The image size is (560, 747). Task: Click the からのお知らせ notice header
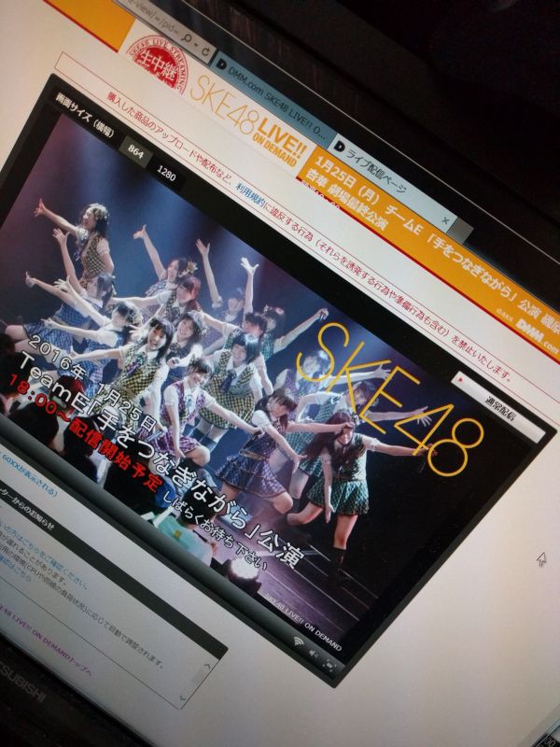pyautogui.click(x=112, y=570)
